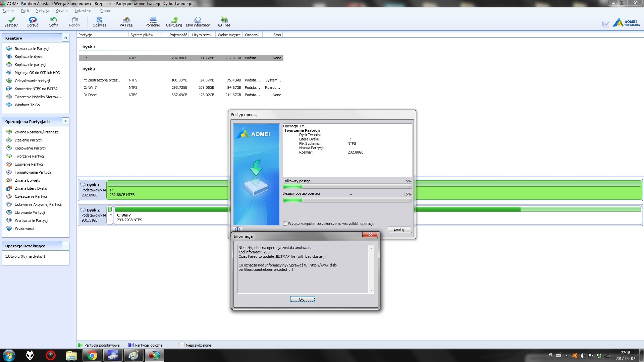Open the file explorer taskbar icon
This screenshot has height=362, width=644.
[x=71, y=355]
